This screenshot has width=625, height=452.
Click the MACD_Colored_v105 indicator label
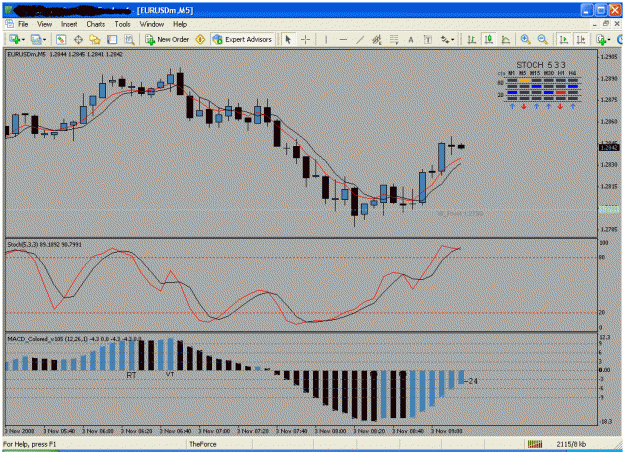click(x=74, y=339)
